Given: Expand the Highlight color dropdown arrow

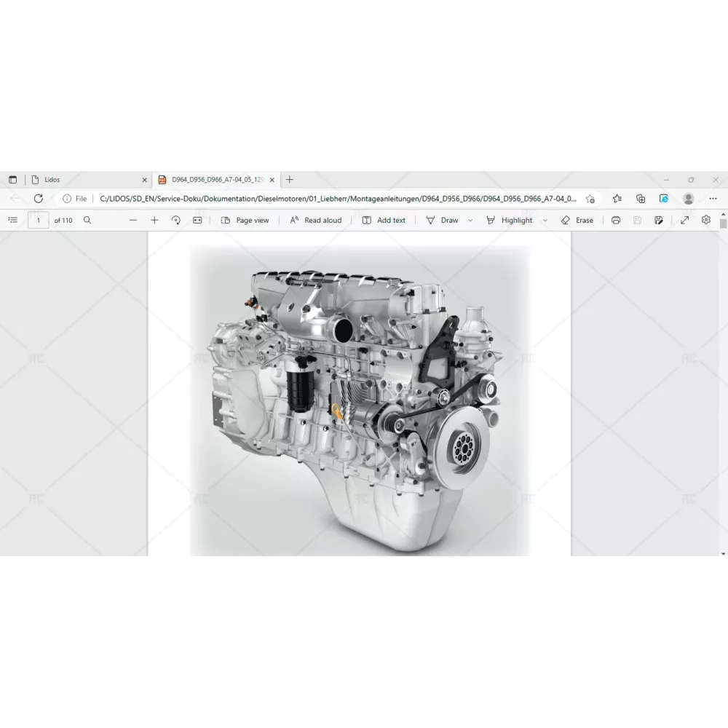Looking at the screenshot, I should tap(545, 221).
